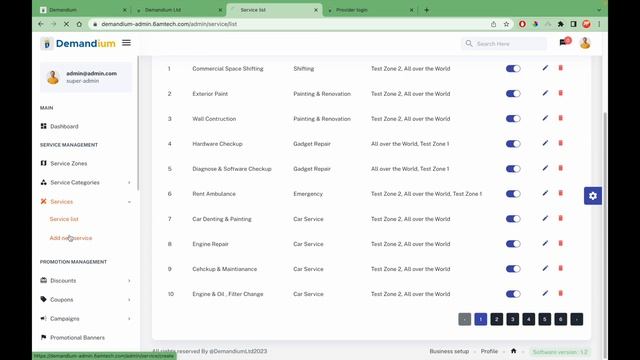The height and width of the screenshot is (360, 640).
Task: Toggle status of Rent Ambulance
Action: click(x=513, y=194)
